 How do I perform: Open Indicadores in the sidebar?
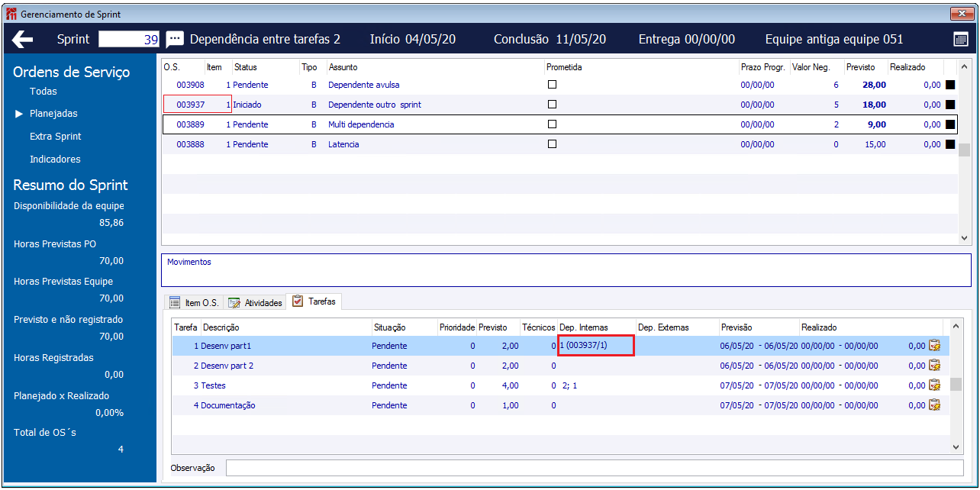point(55,160)
